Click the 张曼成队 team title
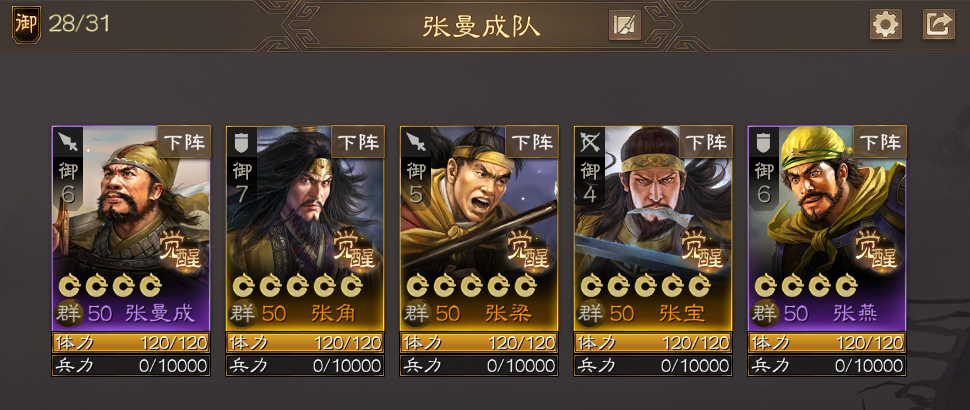Viewport: 970px width, 410px height. (x=482, y=27)
